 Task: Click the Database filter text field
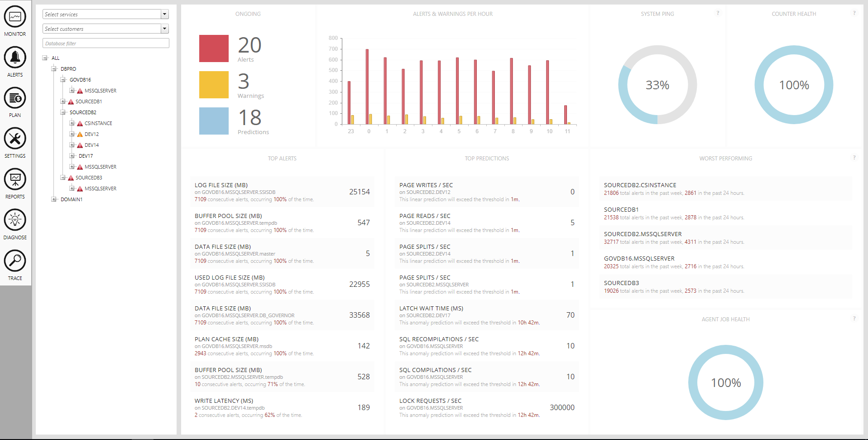[x=106, y=44]
